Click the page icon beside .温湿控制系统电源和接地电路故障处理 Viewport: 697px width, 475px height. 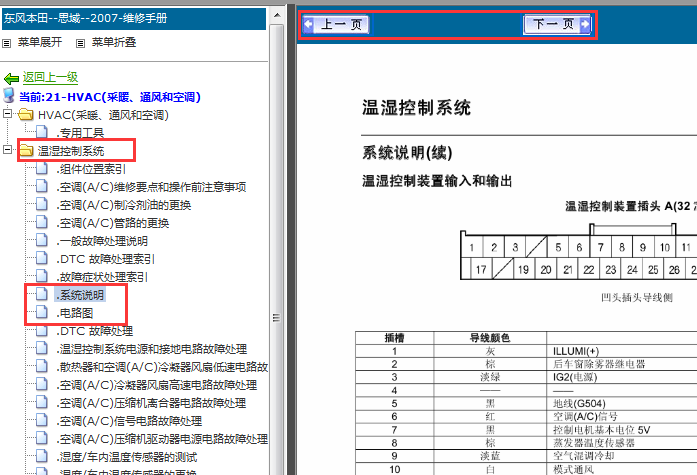tap(42, 348)
